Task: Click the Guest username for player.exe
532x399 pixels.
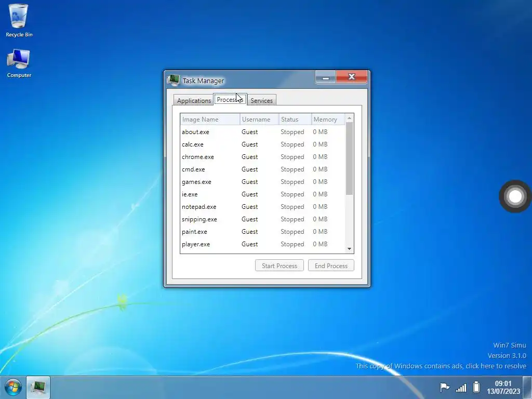Action: click(x=249, y=244)
